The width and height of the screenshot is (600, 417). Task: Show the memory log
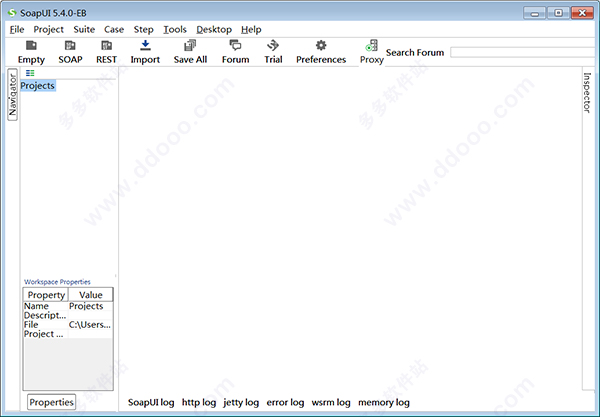pos(384,402)
